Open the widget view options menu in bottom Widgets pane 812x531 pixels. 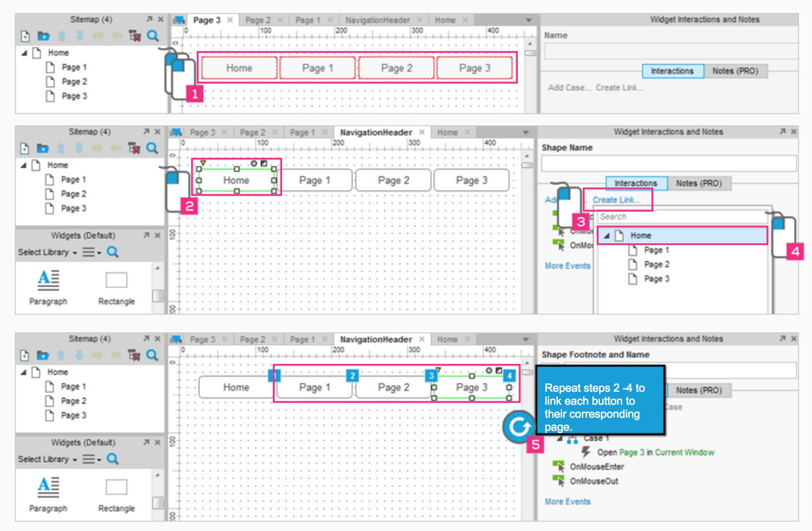[91, 459]
